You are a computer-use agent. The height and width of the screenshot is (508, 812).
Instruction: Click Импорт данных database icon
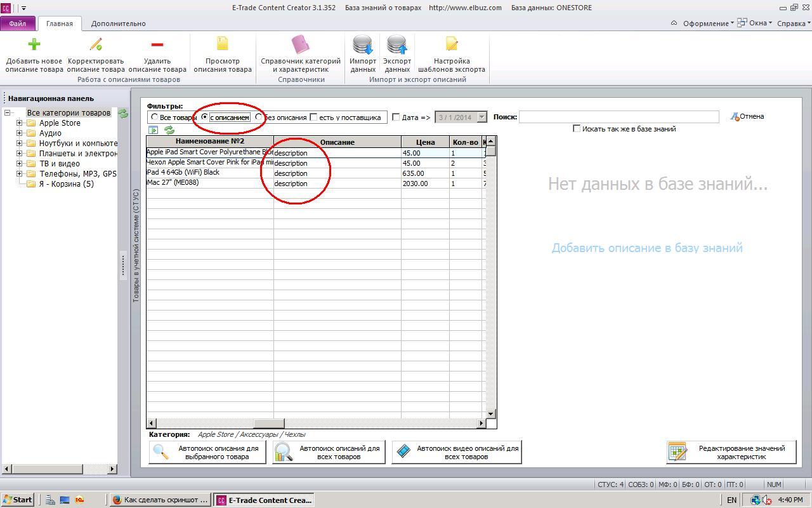coord(363,44)
